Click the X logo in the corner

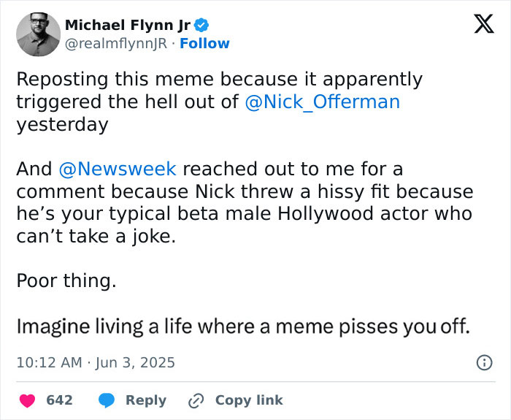[479, 24]
